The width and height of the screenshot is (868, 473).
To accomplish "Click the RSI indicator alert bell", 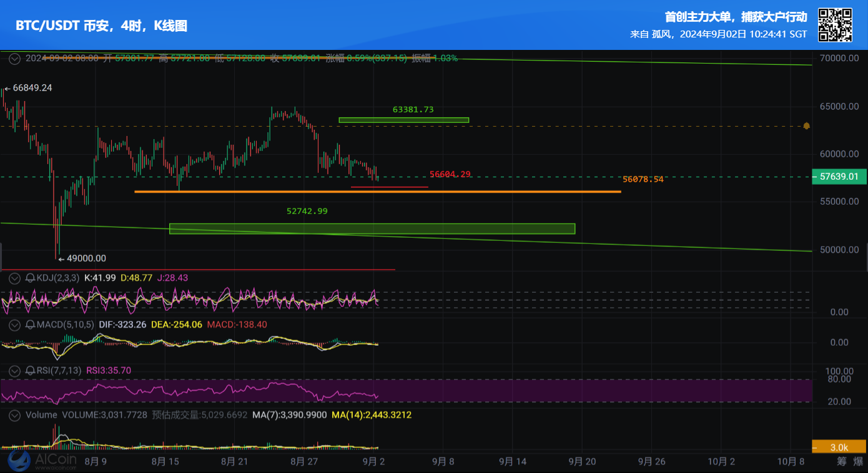I will pyautogui.click(x=29, y=371).
